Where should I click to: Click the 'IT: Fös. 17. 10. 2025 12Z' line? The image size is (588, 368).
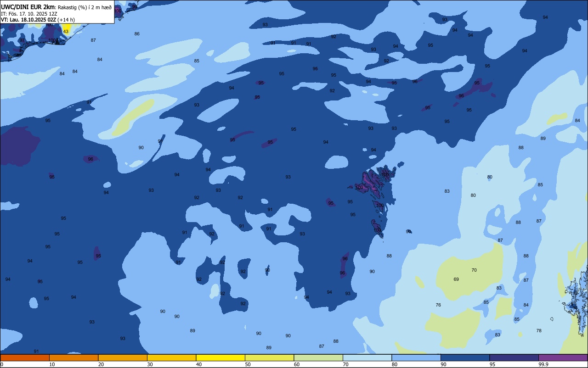point(29,14)
